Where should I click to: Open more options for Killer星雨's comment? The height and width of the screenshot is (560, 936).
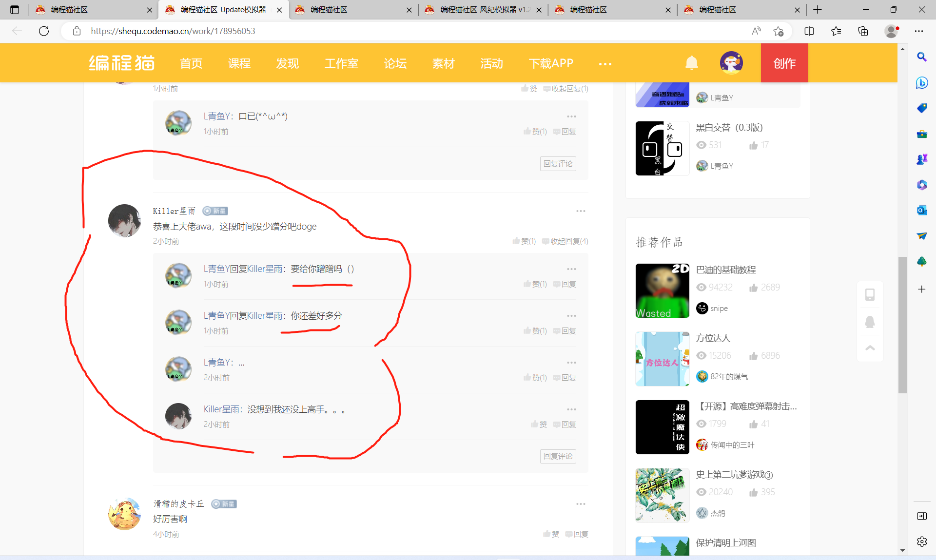point(581,211)
